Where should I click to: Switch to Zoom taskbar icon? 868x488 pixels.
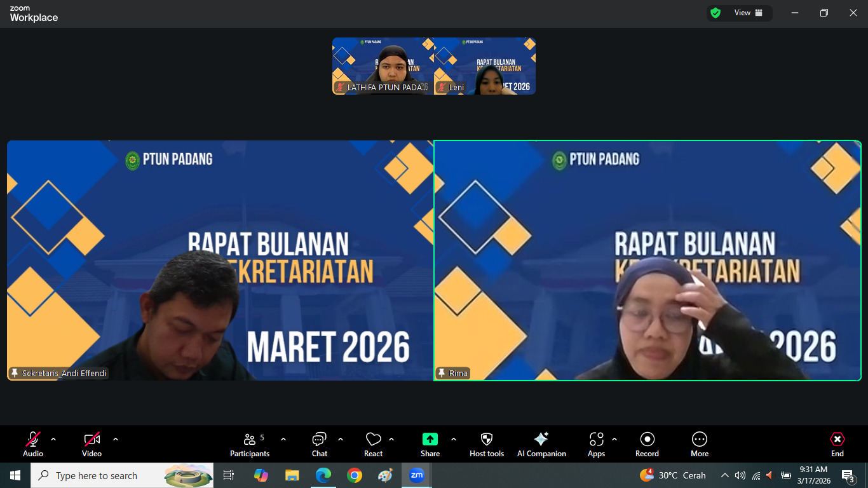417,475
